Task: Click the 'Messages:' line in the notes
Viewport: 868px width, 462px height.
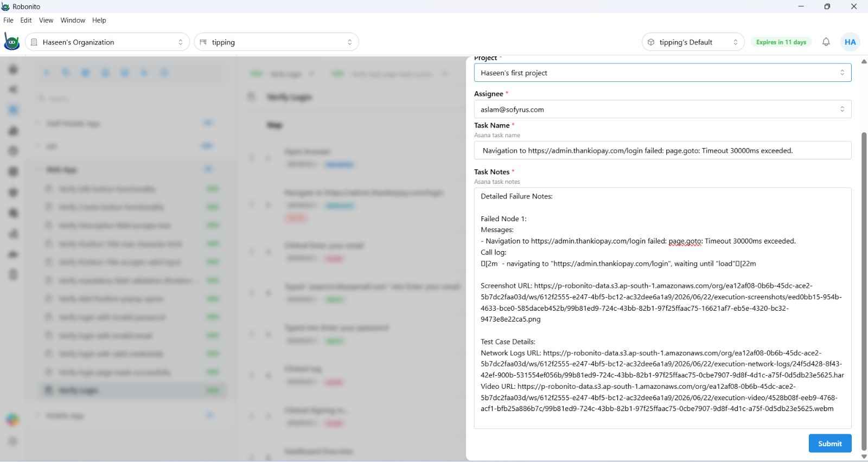Action: point(497,230)
